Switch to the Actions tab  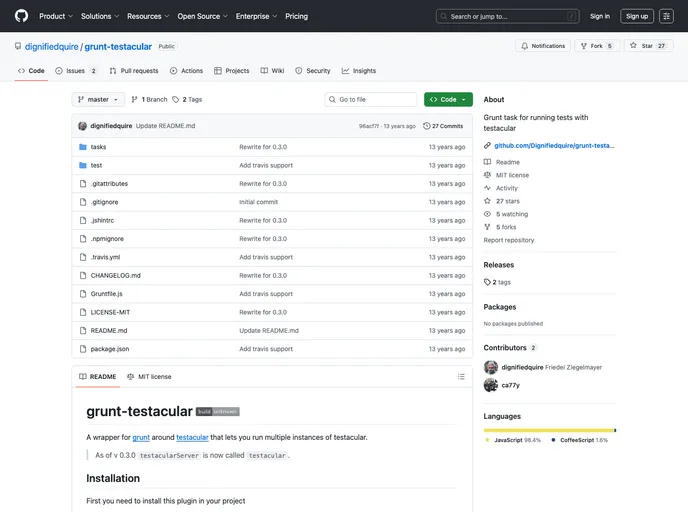186,71
